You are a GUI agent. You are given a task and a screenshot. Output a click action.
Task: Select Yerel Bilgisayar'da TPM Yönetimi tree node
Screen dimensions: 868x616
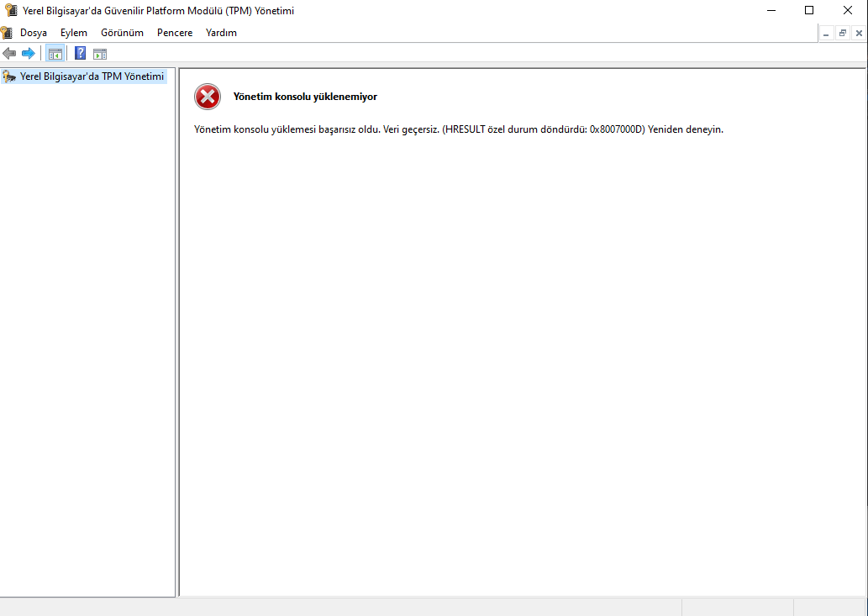click(x=84, y=76)
